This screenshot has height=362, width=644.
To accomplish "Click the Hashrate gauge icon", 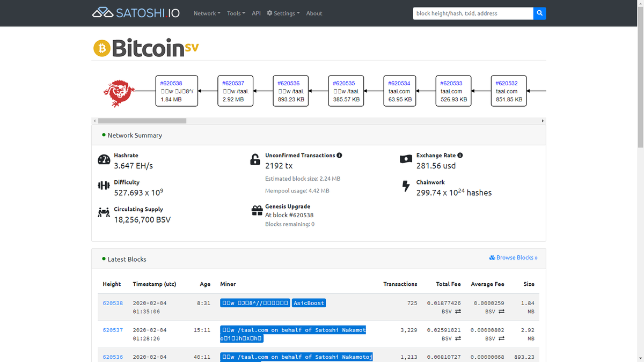I will (104, 160).
